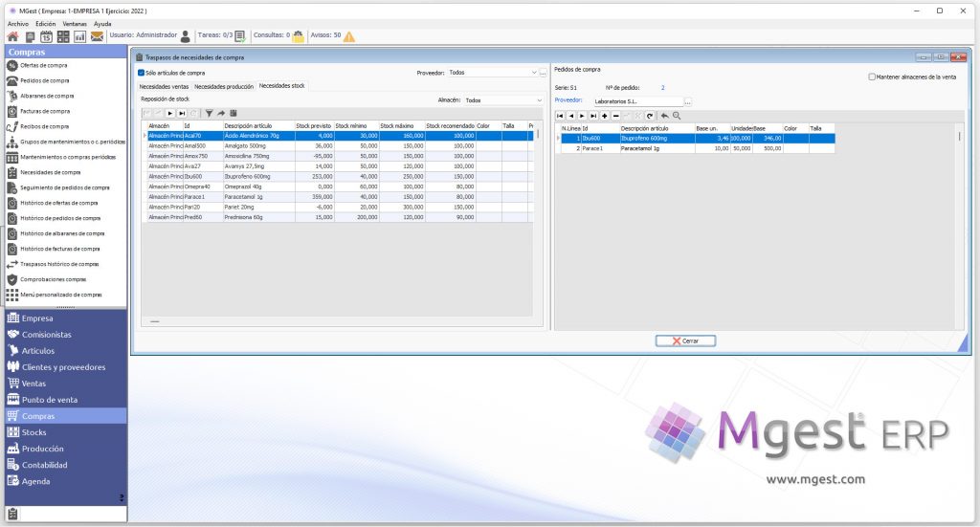Click the clipboard icon at bottom left
980x527 pixels.
tap(12, 514)
